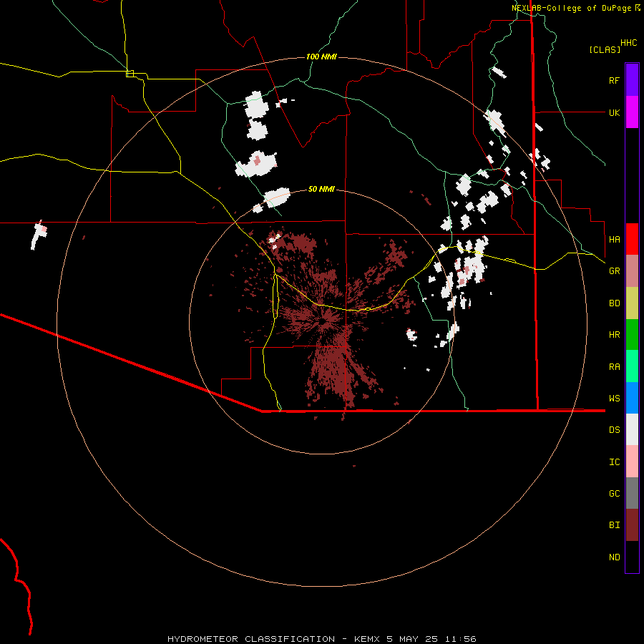Click the Hydrometeor Classification KEMX caption
This screenshot has width=644, height=644.
tap(322, 639)
